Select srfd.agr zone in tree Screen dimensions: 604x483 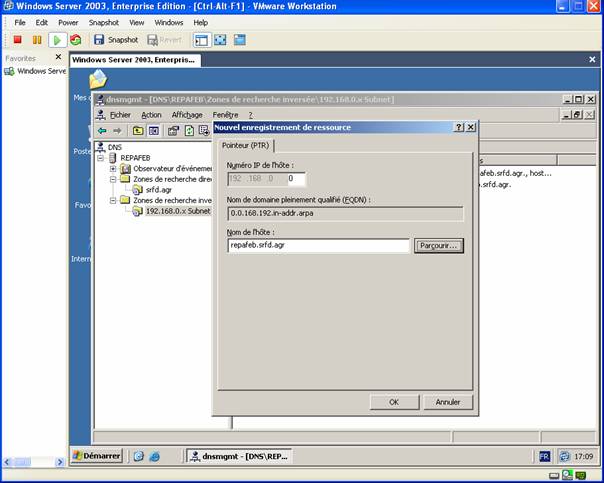click(159, 190)
